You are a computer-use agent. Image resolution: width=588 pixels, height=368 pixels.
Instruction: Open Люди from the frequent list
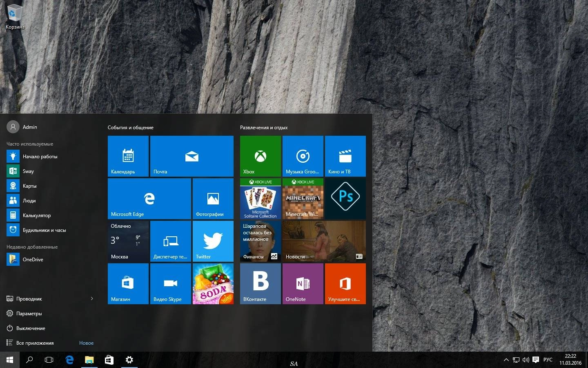pos(51,201)
